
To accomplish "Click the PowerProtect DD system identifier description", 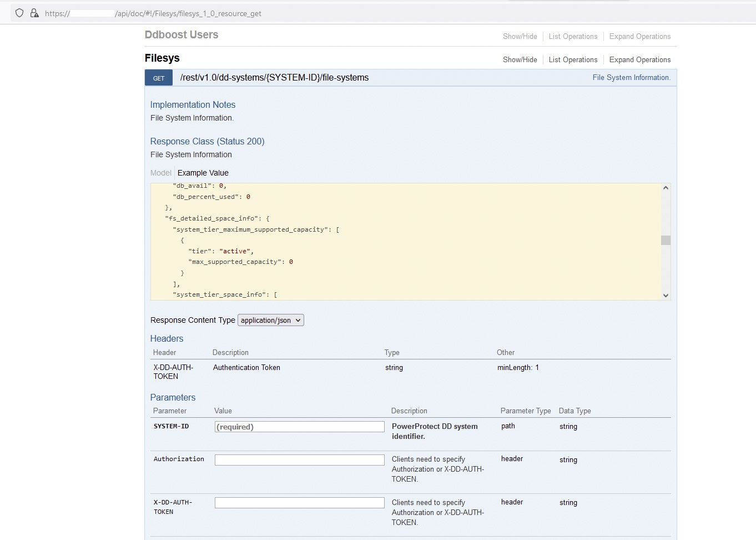I will (435, 431).
